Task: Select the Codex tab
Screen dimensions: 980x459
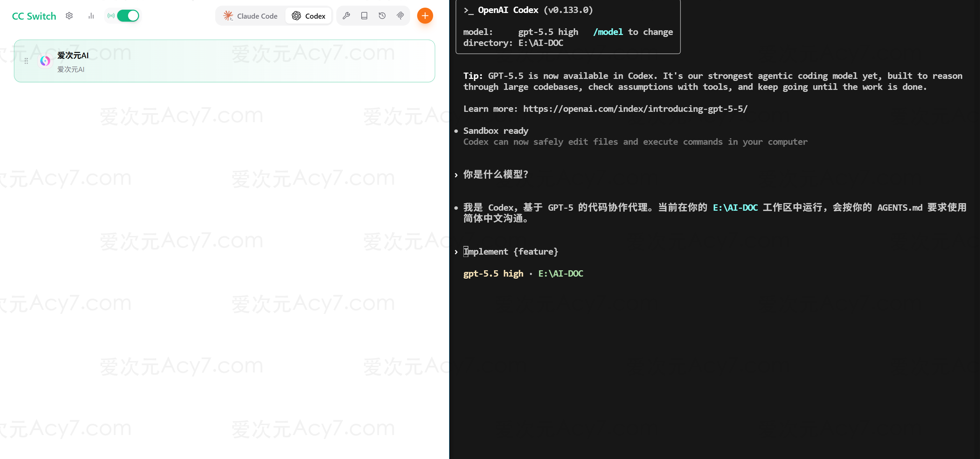Action: [x=309, y=16]
